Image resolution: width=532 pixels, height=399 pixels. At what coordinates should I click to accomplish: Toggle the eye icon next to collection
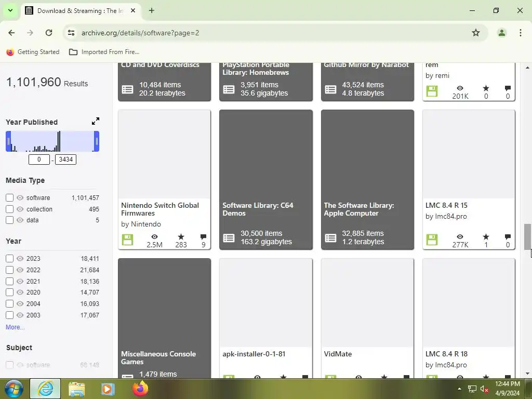coord(20,209)
